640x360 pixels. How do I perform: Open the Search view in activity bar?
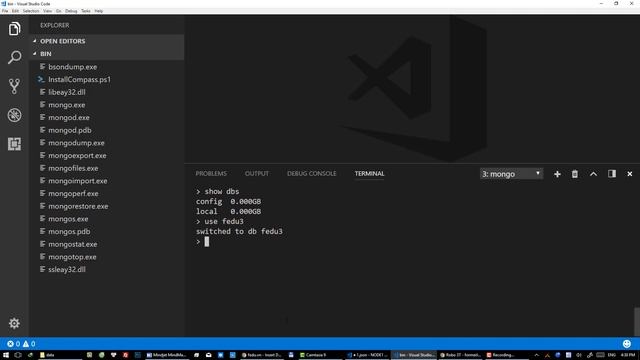pos(14,58)
